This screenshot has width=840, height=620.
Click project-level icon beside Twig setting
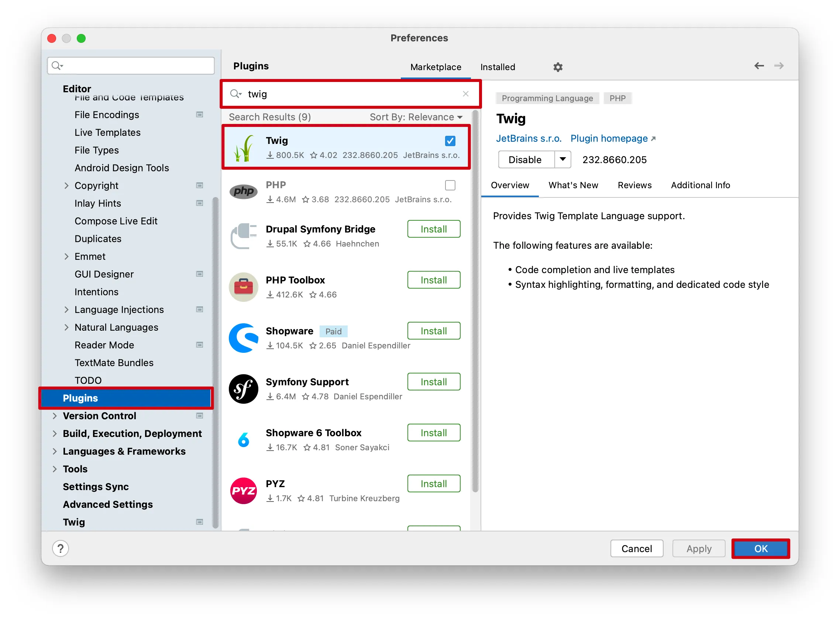coord(200,522)
